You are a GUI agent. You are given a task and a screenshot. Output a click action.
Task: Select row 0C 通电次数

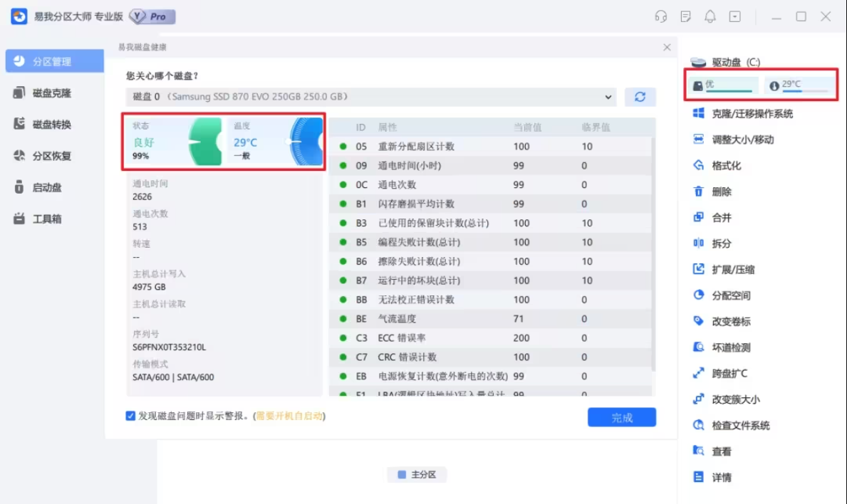[491, 184]
